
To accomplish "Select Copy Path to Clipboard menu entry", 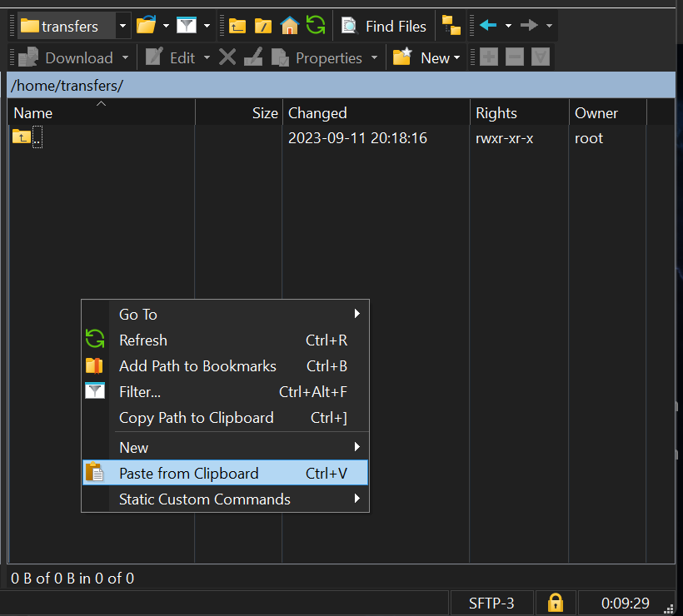I will coord(196,418).
